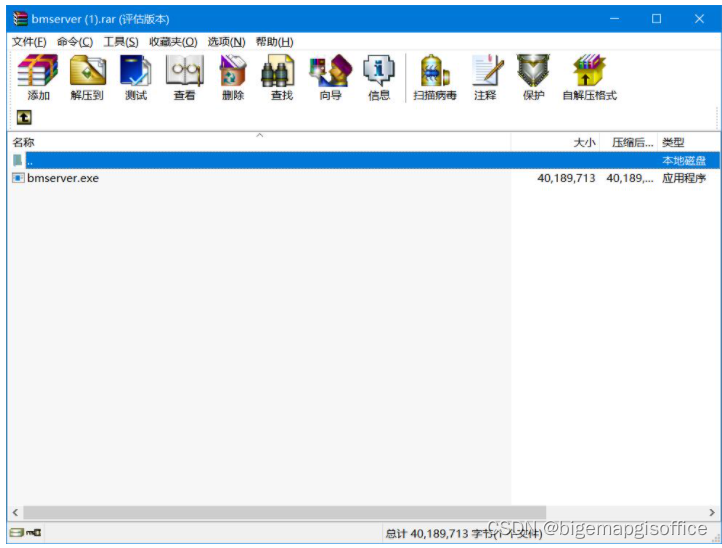This screenshot has height=548, width=722.
Task: Click the bmserver.exe file icon
Action: pyautogui.click(x=18, y=178)
